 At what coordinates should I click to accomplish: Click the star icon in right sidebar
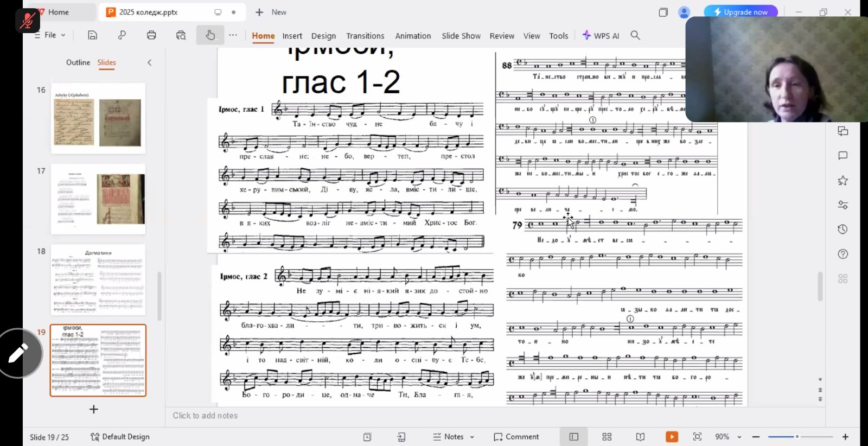pos(843,180)
